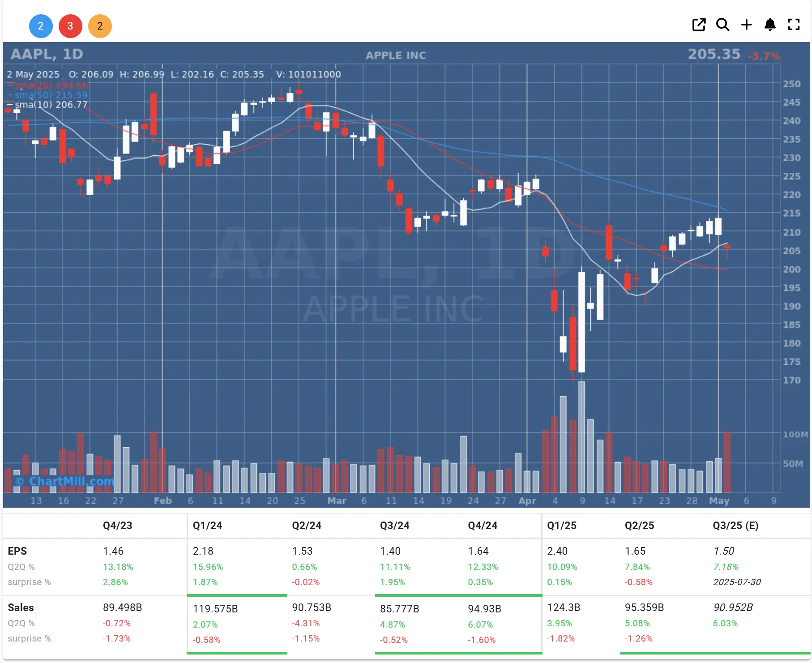The image size is (812, 663).
Task: Click EPS Q2Q growth 15.96%
Action: [x=208, y=567]
